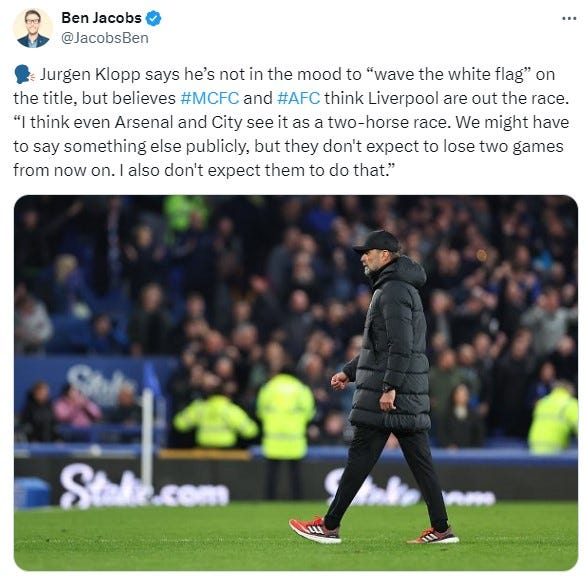
Task: Click the @JacobsBen handle
Action: tap(105, 38)
